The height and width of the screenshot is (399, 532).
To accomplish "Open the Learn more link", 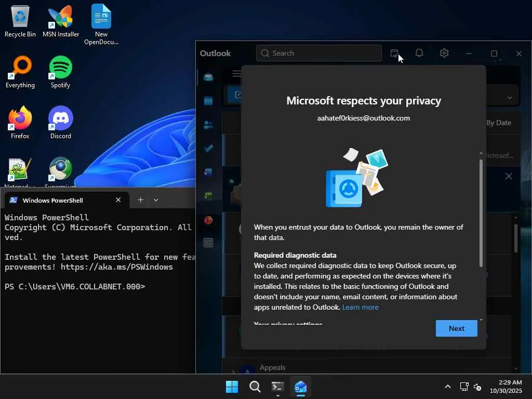I will click(x=361, y=307).
